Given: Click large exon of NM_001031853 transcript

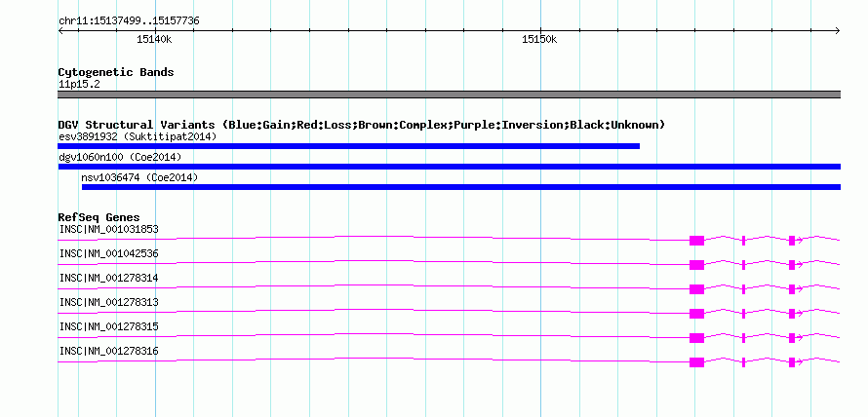Looking at the screenshot, I should (697, 241).
